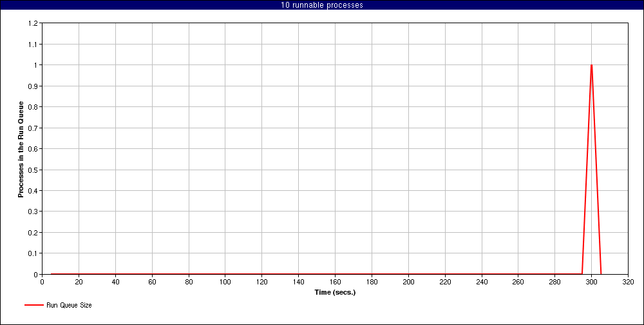
Task: Click the x-axis tick label 160
Action: [335, 282]
